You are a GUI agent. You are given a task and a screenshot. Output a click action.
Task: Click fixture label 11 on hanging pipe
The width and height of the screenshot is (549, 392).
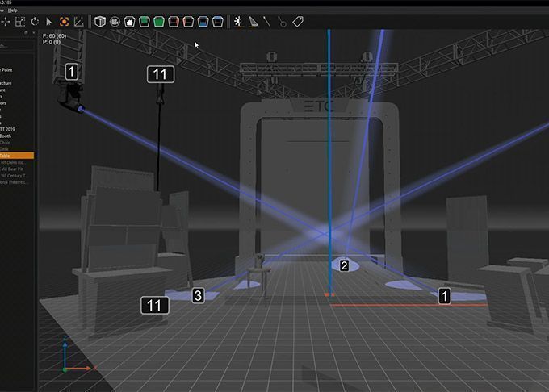(x=161, y=74)
